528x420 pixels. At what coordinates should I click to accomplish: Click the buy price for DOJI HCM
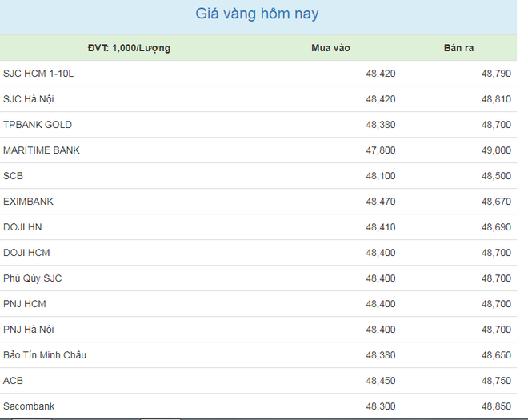pos(381,253)
